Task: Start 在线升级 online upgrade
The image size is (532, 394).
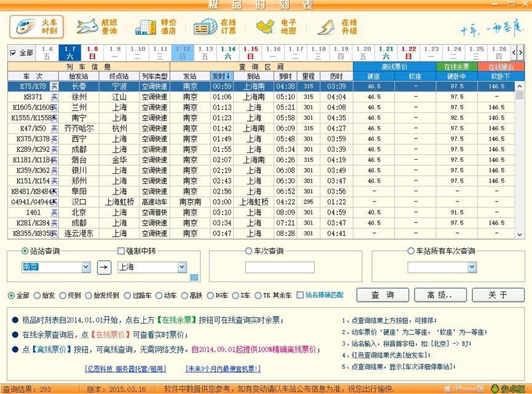Action: (x=337, y=26)
